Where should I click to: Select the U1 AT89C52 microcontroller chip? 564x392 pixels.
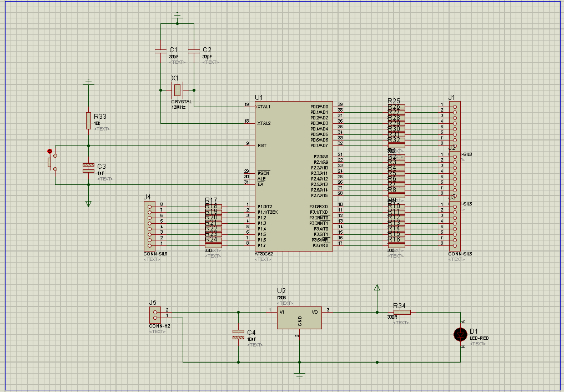click(294, 176)
